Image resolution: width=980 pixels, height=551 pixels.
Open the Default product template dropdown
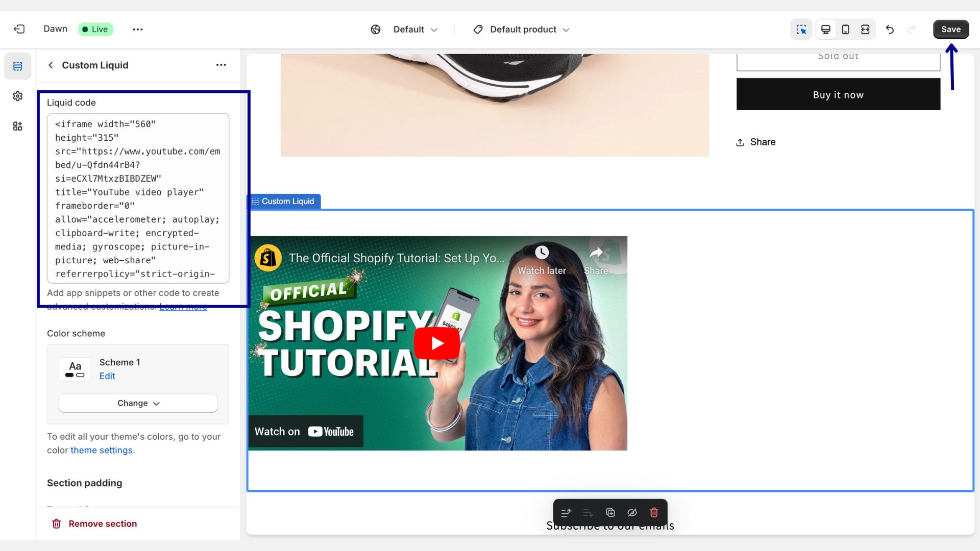pyautogui.click(x=521, y=30)
